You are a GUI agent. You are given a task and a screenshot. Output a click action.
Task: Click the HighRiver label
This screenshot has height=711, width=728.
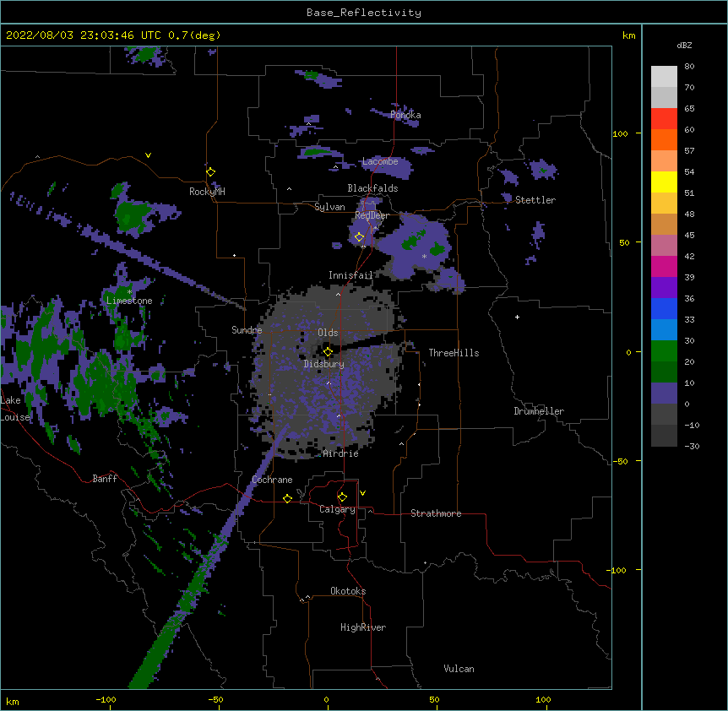pos(363,627)
